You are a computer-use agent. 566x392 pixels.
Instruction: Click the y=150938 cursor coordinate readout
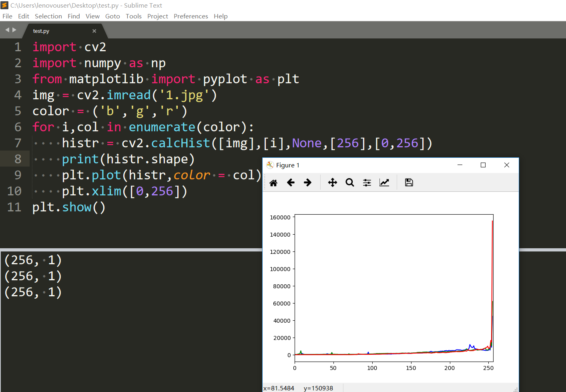[x=318, y=388]
